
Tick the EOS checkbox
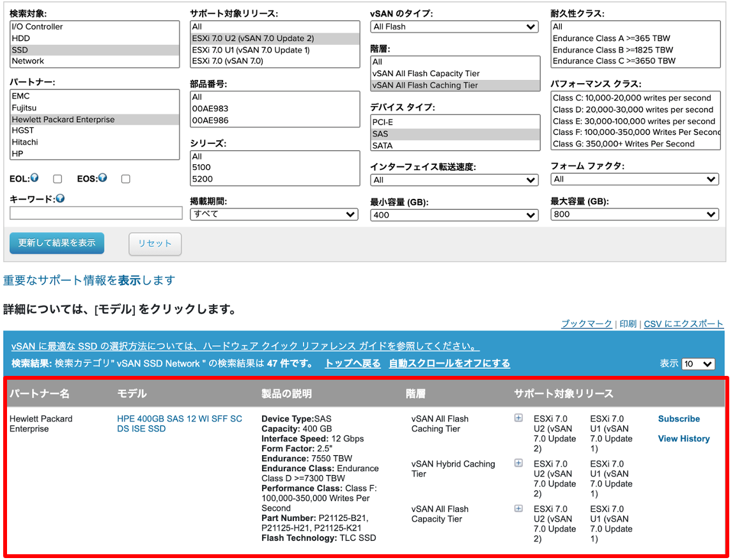[x=126, y=179]
